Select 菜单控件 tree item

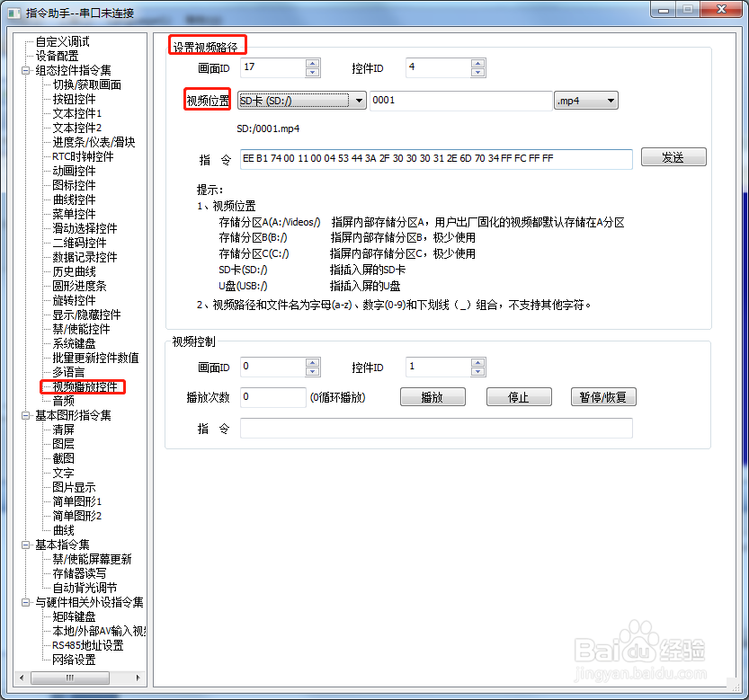click(x=74, y=214)
